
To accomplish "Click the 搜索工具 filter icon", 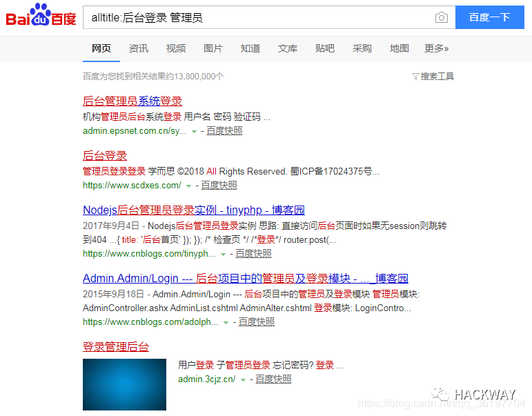I will pos(415,77).
